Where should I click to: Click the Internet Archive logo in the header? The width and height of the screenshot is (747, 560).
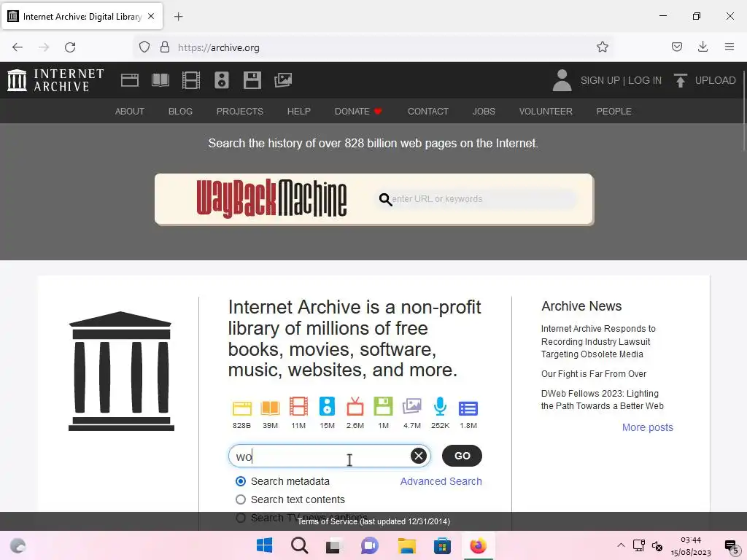point(55,80)
